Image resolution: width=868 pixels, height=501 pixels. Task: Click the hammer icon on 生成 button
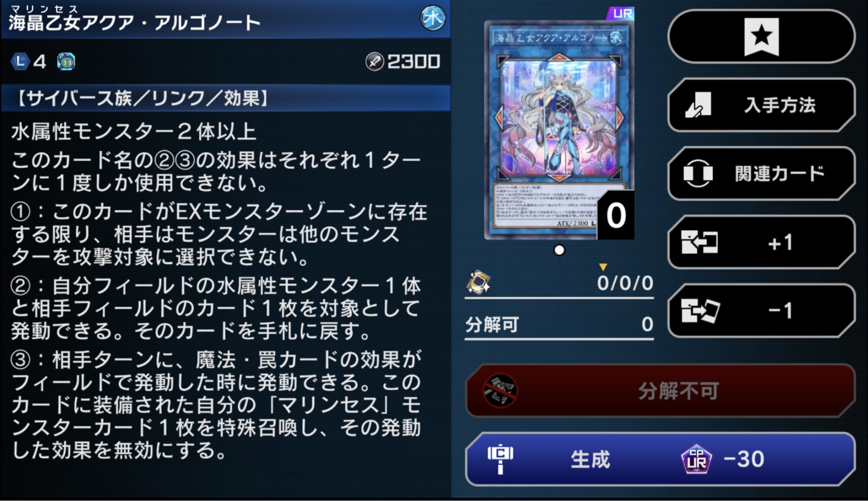point(500,459)
